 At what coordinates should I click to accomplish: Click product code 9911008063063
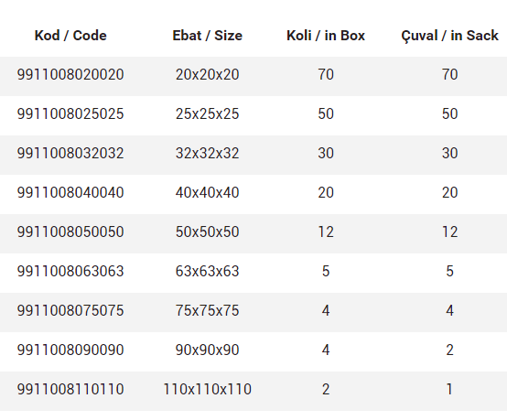click(x=70, y=271)
